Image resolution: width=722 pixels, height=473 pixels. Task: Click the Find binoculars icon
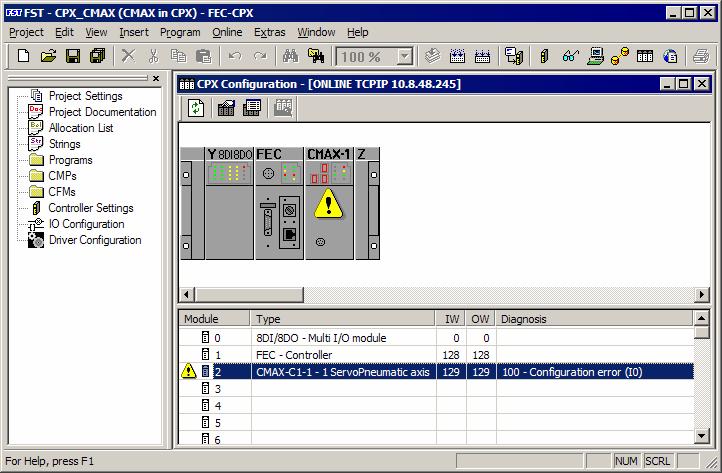(x=290, y=56)
